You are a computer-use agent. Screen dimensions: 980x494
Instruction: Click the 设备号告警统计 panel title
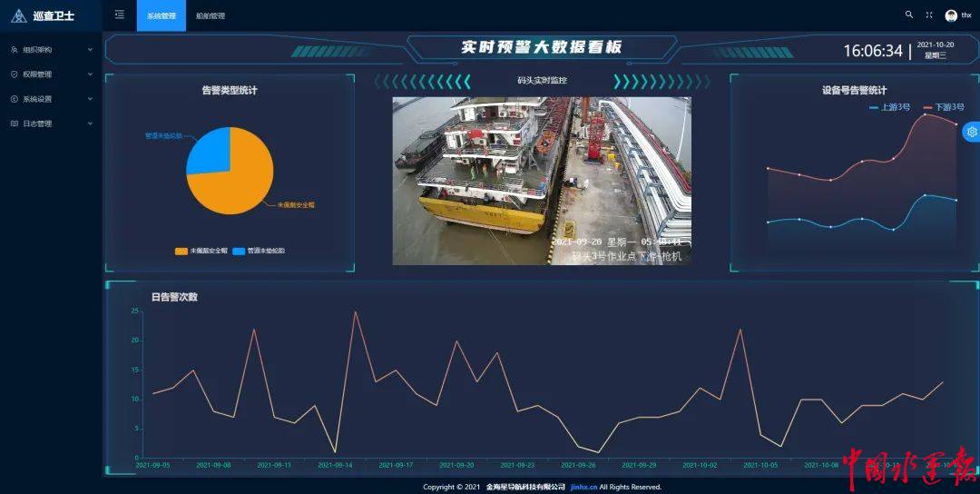tap(855, 90)
